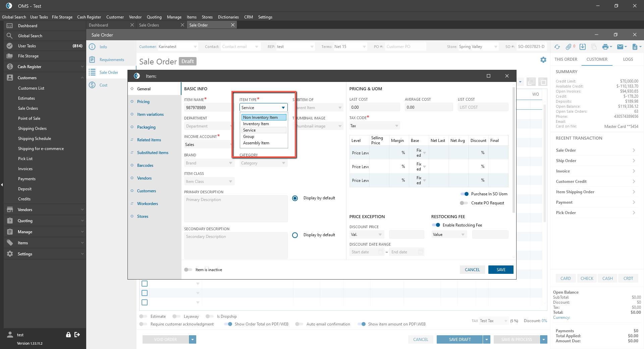Click the email envelope icon
Screen dimensions: 644x349
coord(620,47)
